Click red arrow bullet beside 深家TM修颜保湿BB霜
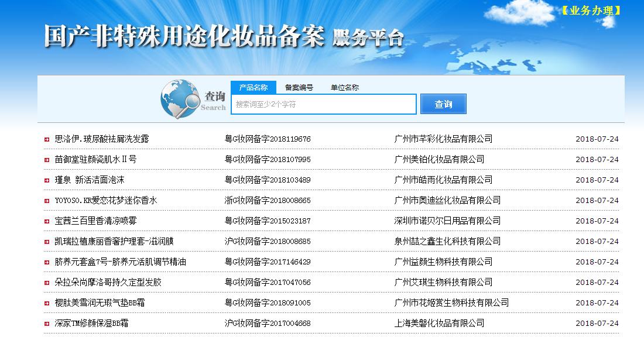 pyautogui.click(x=47, y=324)
